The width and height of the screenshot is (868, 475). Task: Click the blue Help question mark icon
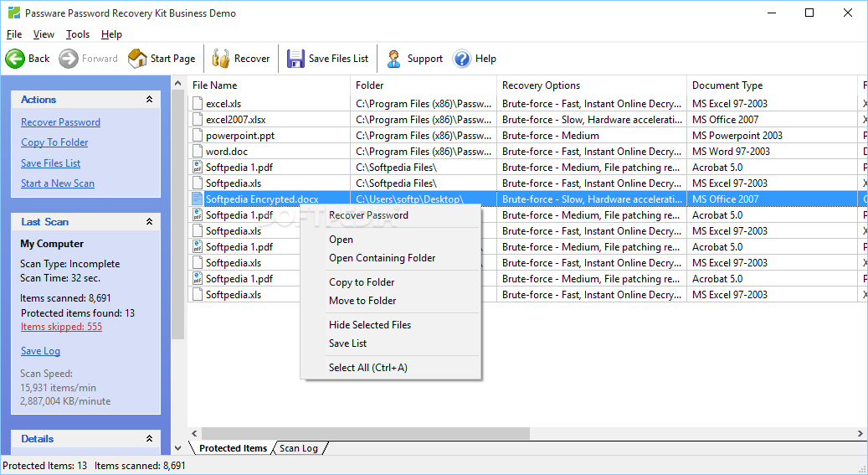pos(462,58)
